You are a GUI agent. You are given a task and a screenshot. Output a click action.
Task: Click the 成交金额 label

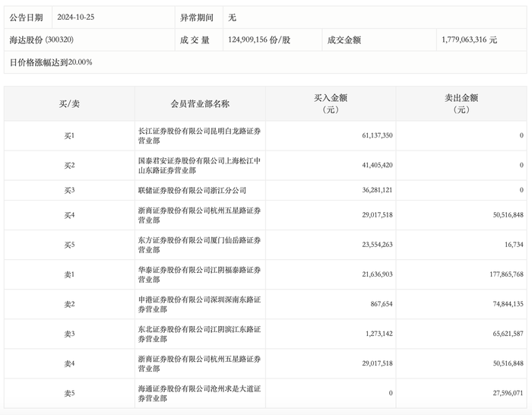point(344,40)
